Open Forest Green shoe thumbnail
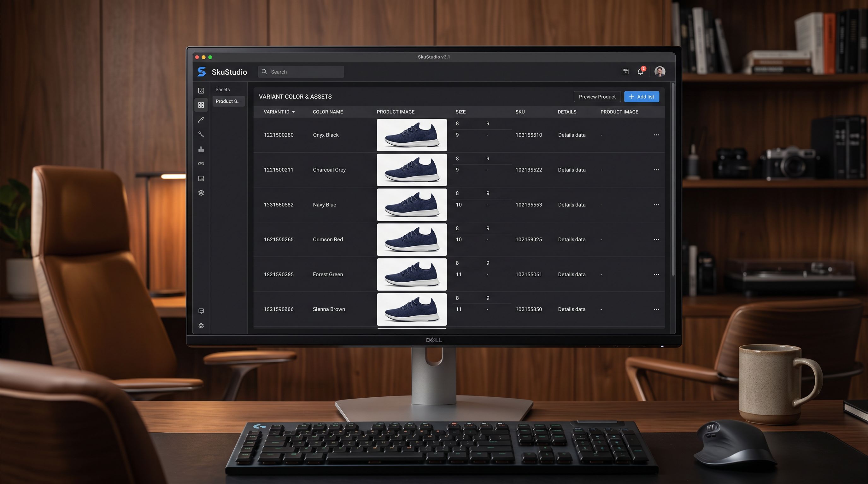The width and height of the screenshot is (868, 484). [x=412, y=274]
